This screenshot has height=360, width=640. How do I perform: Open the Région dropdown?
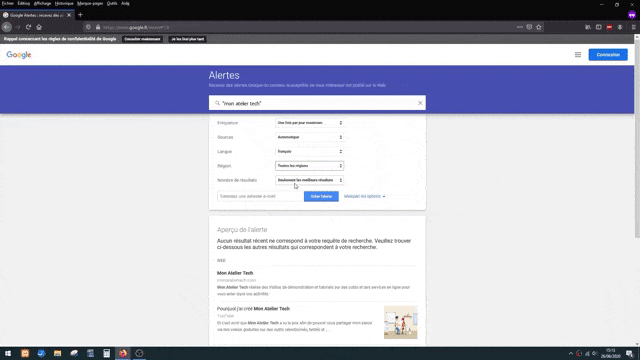(309, 166)
